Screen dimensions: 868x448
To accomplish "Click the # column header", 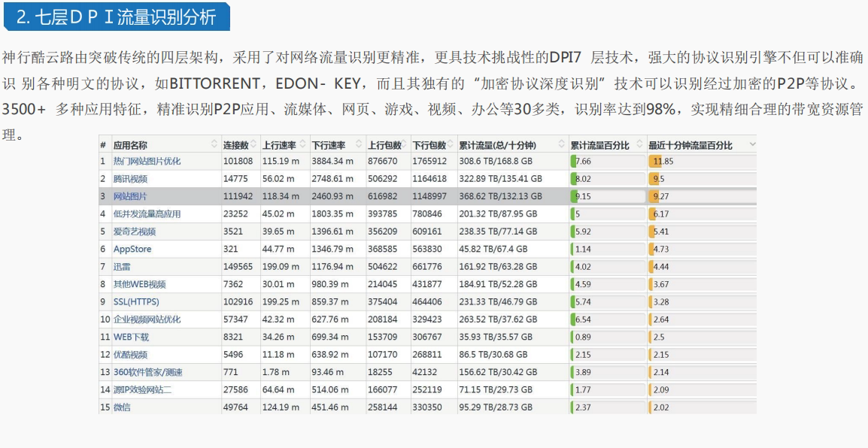I will [x=103, y=145].
